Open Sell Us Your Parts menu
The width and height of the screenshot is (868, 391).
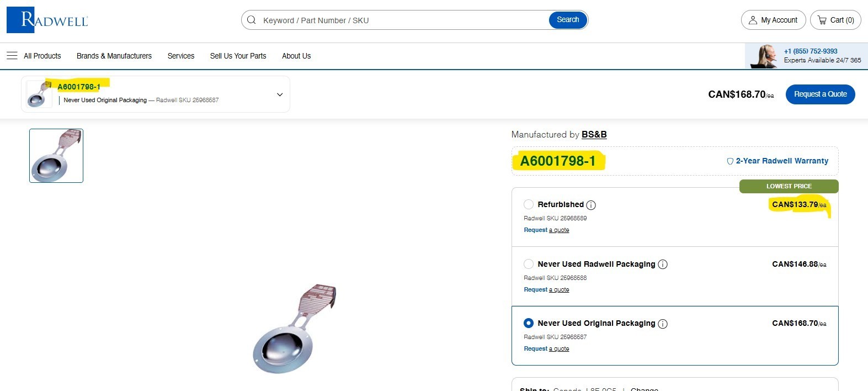(x=238, y=56)
